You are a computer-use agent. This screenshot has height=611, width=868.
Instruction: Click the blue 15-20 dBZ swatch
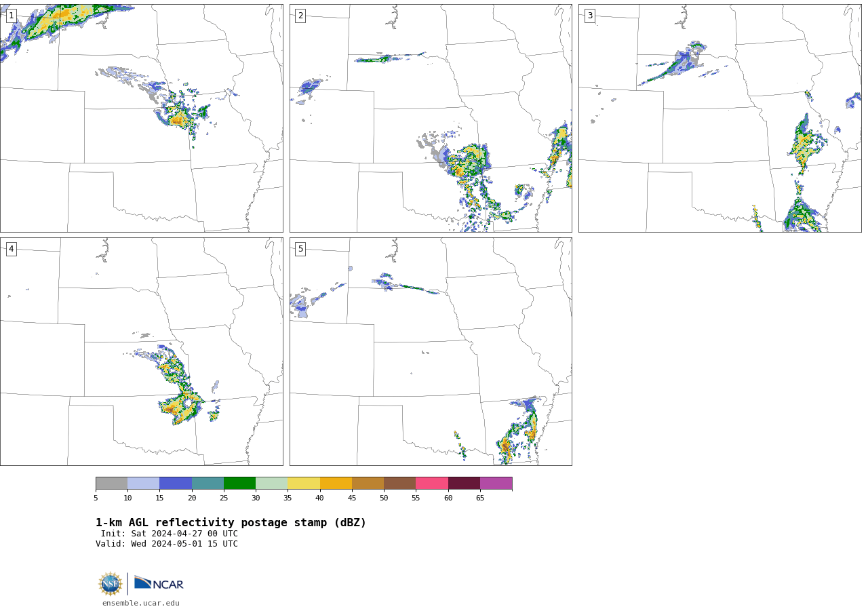[x=176, y=484]
